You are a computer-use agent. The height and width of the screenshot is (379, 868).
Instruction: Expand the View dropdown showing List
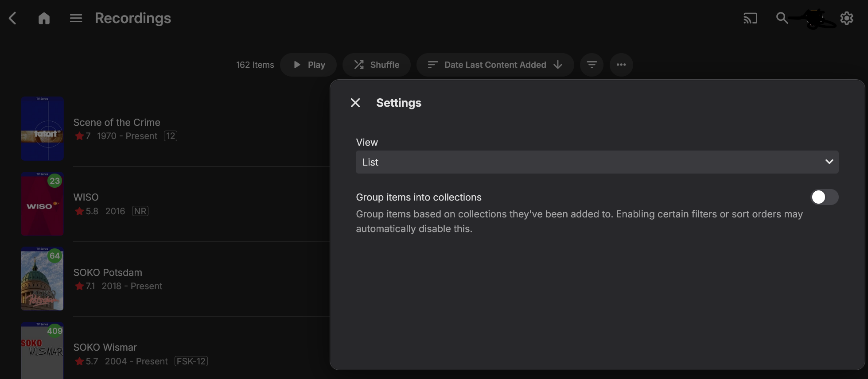(x=597, y=162)
